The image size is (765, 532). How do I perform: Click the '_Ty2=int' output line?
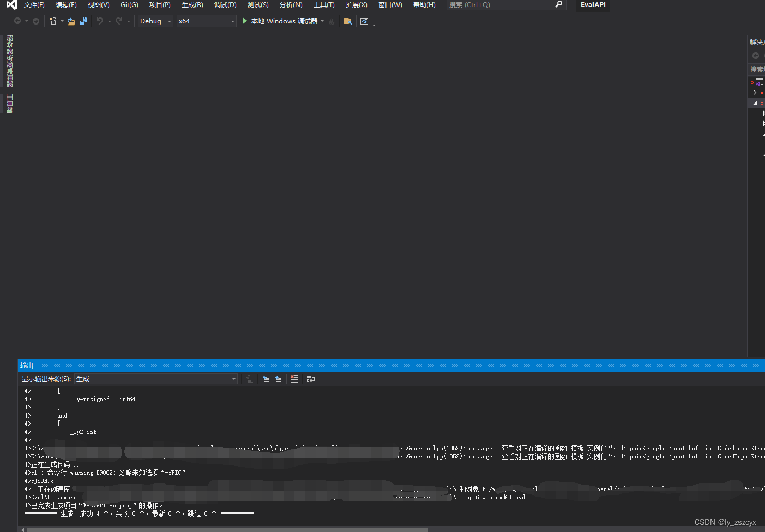pyautogui.click(x=83, y=432)
